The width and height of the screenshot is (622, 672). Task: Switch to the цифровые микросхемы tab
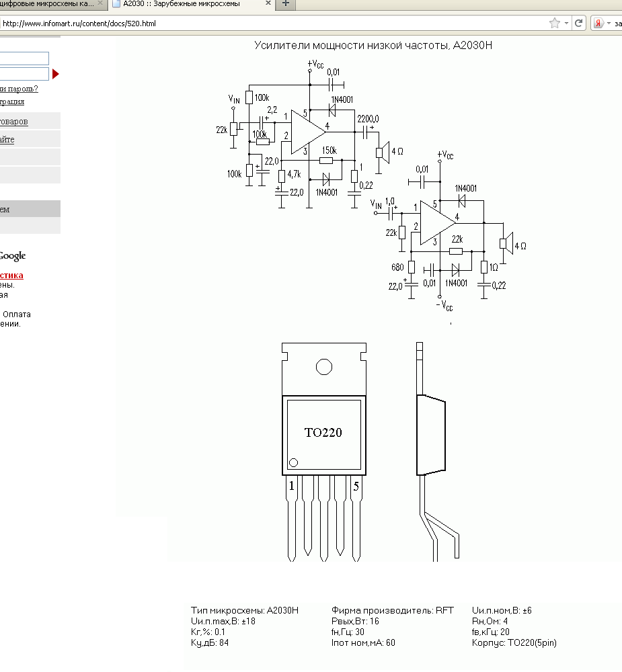[x=47, y=3]
